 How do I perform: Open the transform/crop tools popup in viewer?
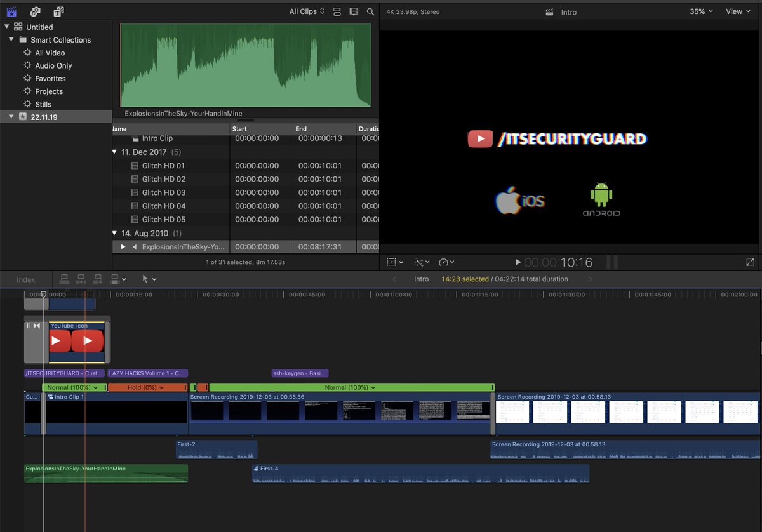(x=395, y=262)
